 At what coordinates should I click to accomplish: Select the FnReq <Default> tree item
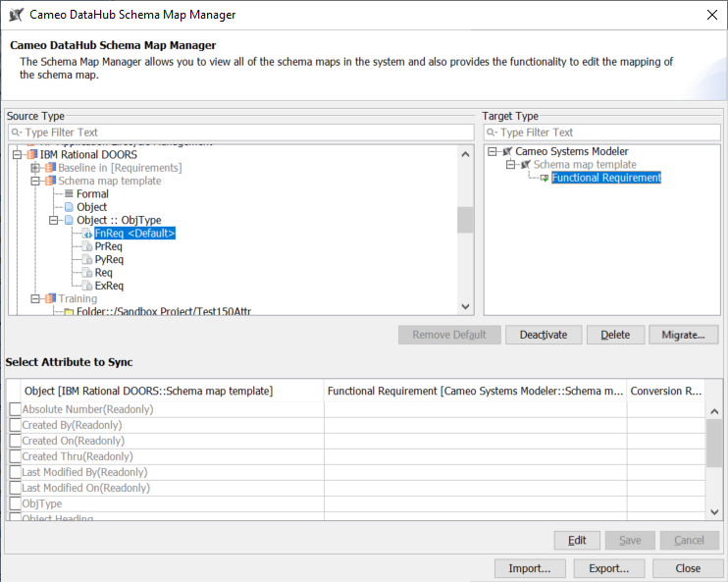tap(134, 234)
